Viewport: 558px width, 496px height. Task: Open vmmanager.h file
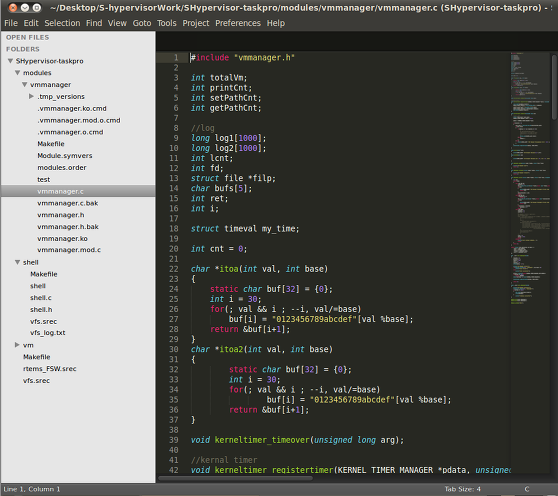point(60,215)
